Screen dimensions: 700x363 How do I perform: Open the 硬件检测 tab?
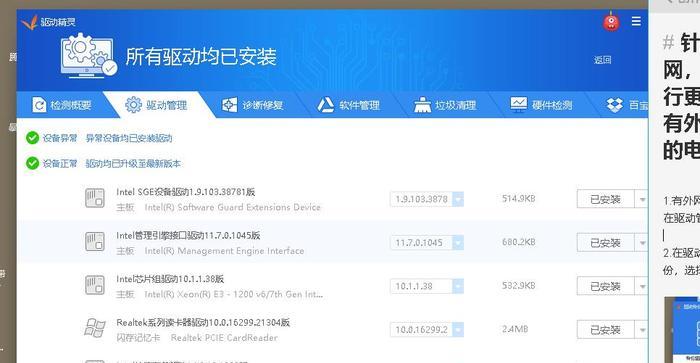[x=541, y=105]
